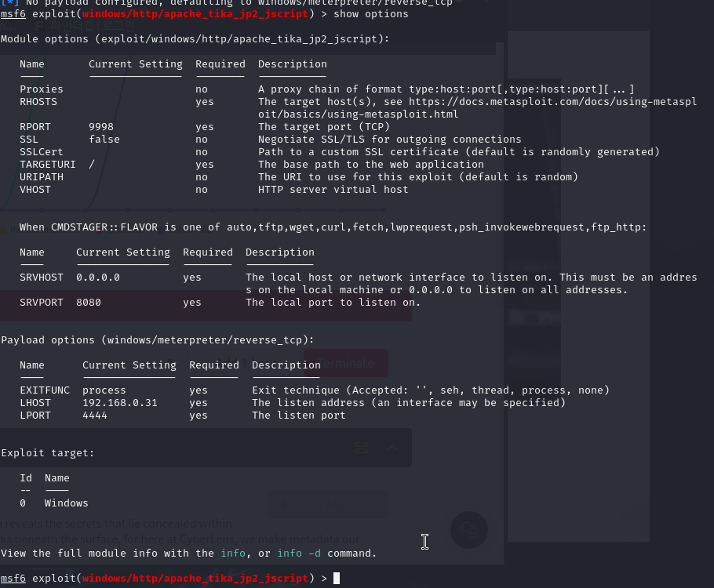Click the SSL setting value false
The height and width of the screenshot is (588, 714).
(x=104, y=140)
